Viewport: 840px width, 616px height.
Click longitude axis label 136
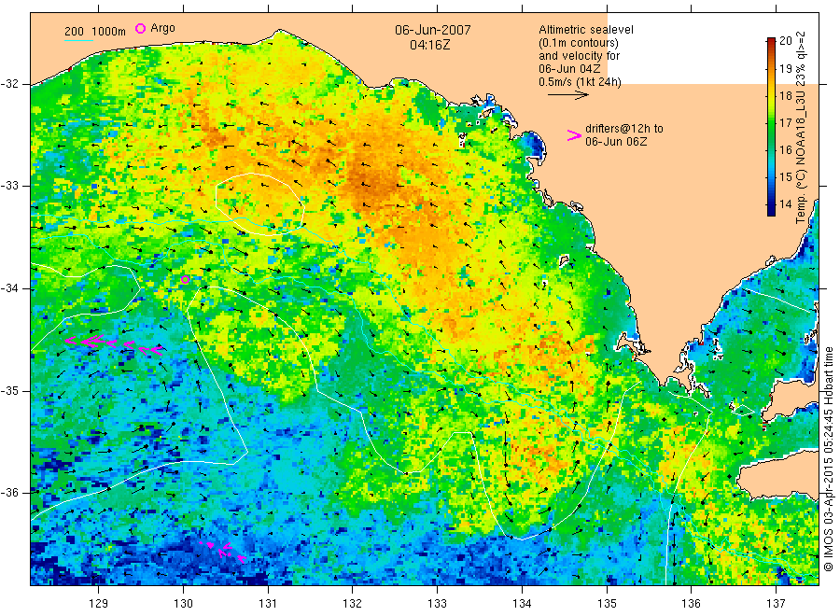691,604
